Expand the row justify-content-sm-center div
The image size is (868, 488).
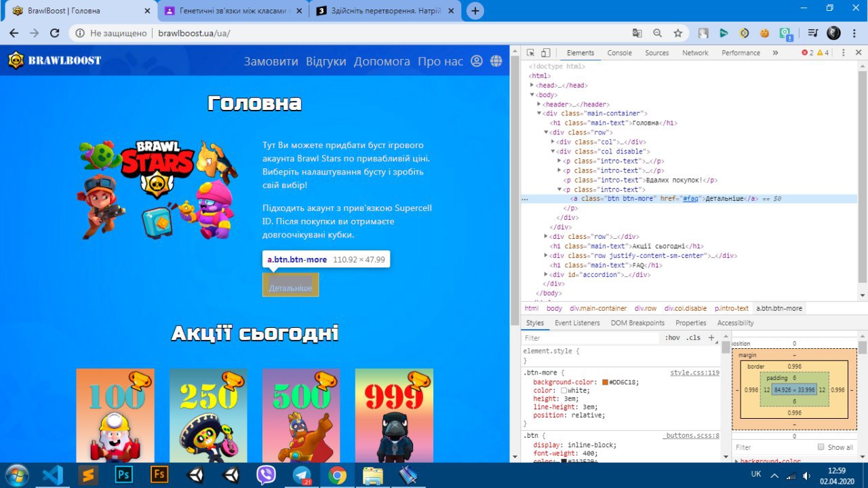tap(546, 256)
